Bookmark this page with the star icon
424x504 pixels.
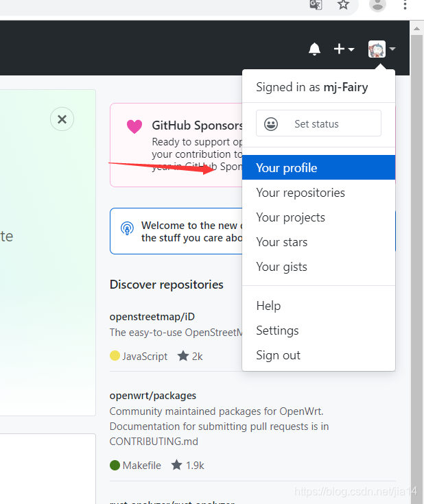point(343,5)
